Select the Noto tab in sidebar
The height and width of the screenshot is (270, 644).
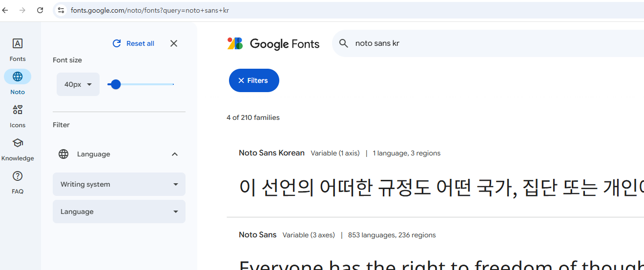coord(18,83)
